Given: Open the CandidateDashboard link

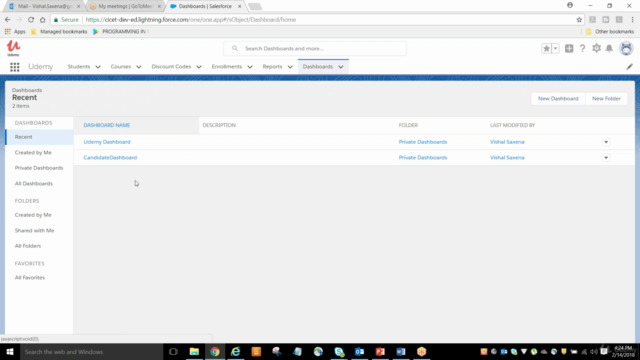Looking at the screenshot, I should [x=110, y=158].
